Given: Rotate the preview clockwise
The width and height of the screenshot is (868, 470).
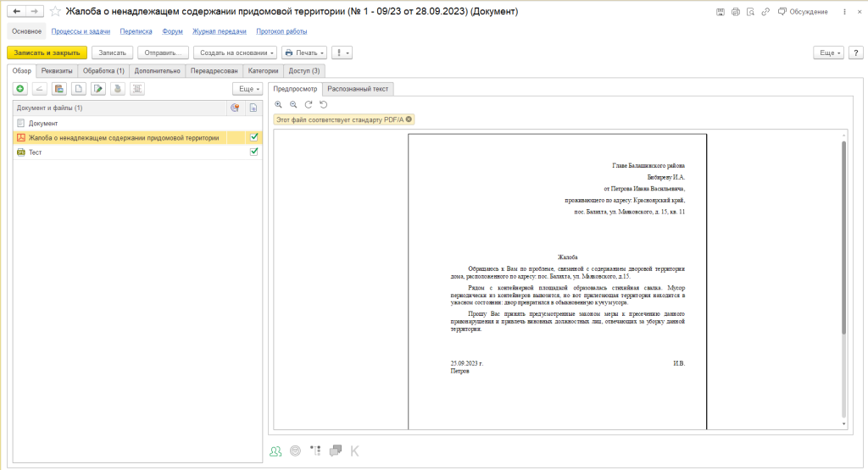Looking at the screenshot, I should [x=309, y=104].
